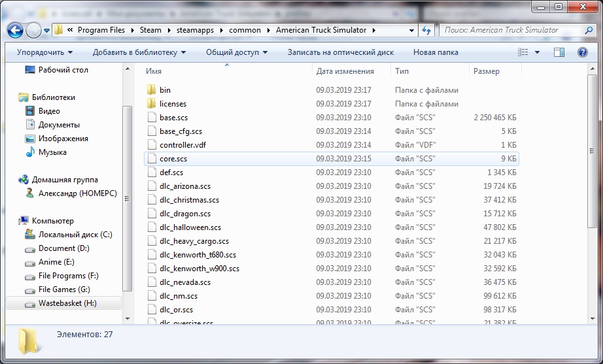Toggle the preview pane button
603x364 pixels.
[x=559, y=52]
